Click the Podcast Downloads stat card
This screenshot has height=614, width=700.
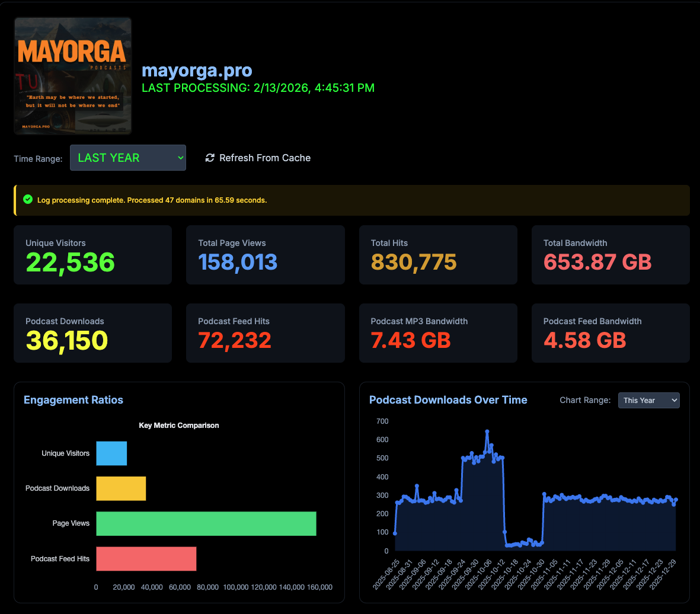tap(92, 333)
